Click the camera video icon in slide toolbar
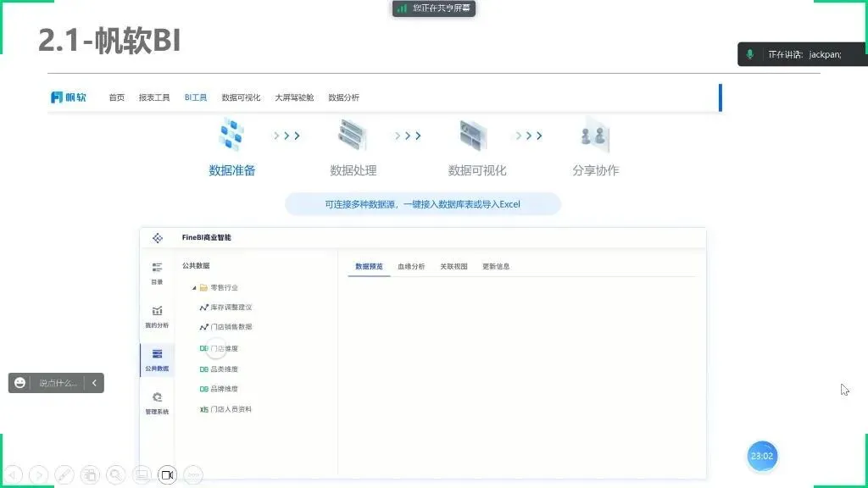 pos(167,474)
